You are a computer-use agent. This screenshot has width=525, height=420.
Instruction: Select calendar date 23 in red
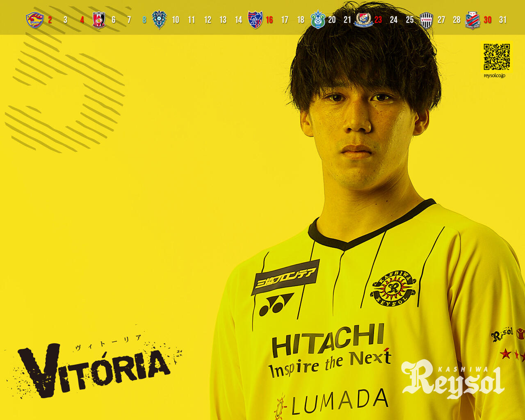click(378, 20)
